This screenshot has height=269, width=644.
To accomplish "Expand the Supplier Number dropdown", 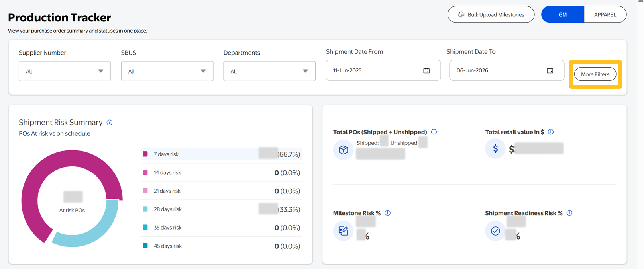I will pyautogui.click(x=65, y=71).
